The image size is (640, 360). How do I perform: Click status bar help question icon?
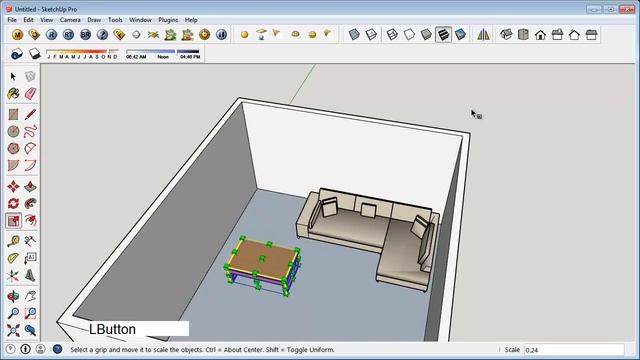pos(57,349)
